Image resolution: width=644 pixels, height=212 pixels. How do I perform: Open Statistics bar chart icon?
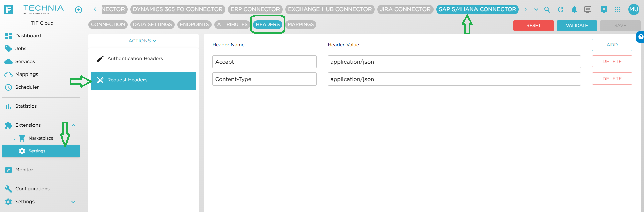click(8, 106)
